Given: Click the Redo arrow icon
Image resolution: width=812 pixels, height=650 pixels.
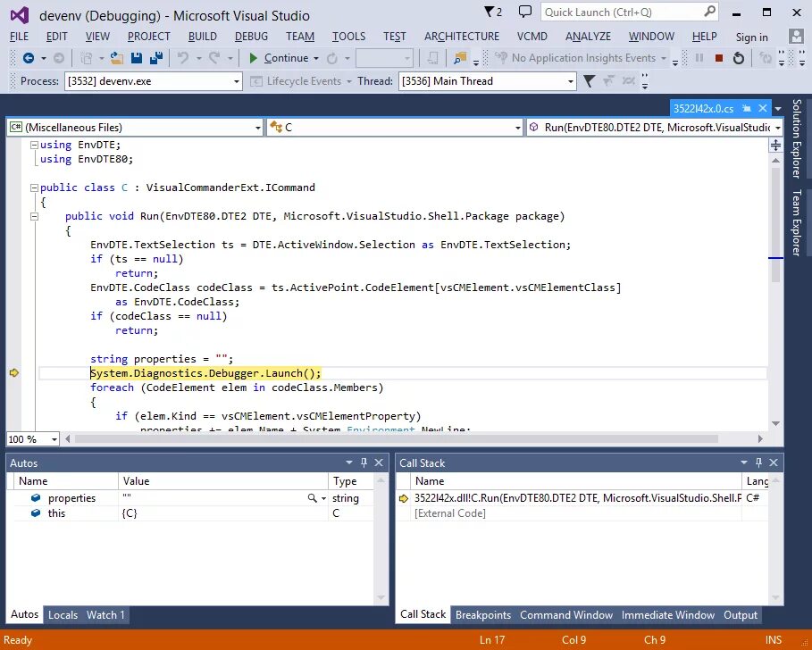Looking at the screenshot, I should 214,58.
